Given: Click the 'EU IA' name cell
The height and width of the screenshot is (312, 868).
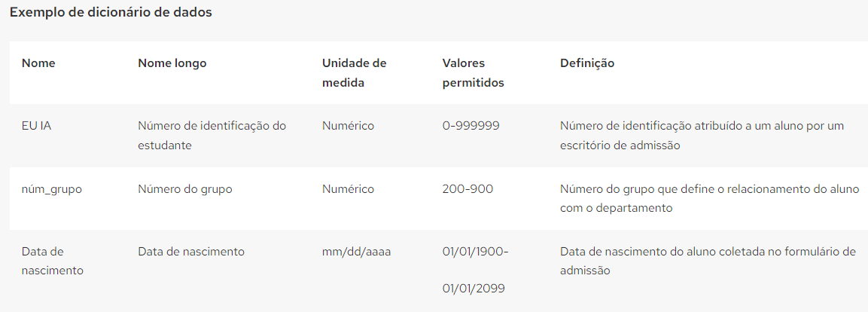Looking at the screenshot, I should tap(37, 126).
